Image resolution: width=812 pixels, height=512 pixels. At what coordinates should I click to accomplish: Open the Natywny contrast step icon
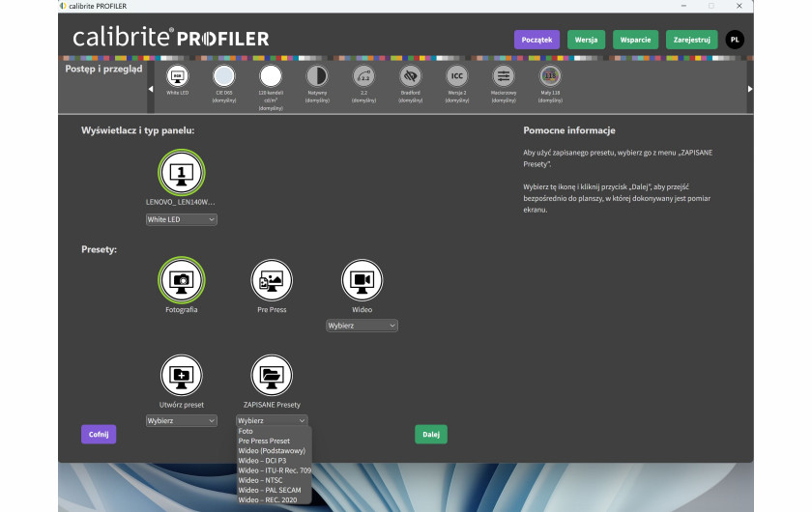point(317,76)
